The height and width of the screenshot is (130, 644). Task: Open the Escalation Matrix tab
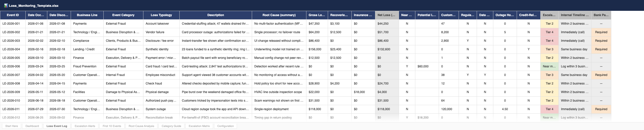click(199, 126)
